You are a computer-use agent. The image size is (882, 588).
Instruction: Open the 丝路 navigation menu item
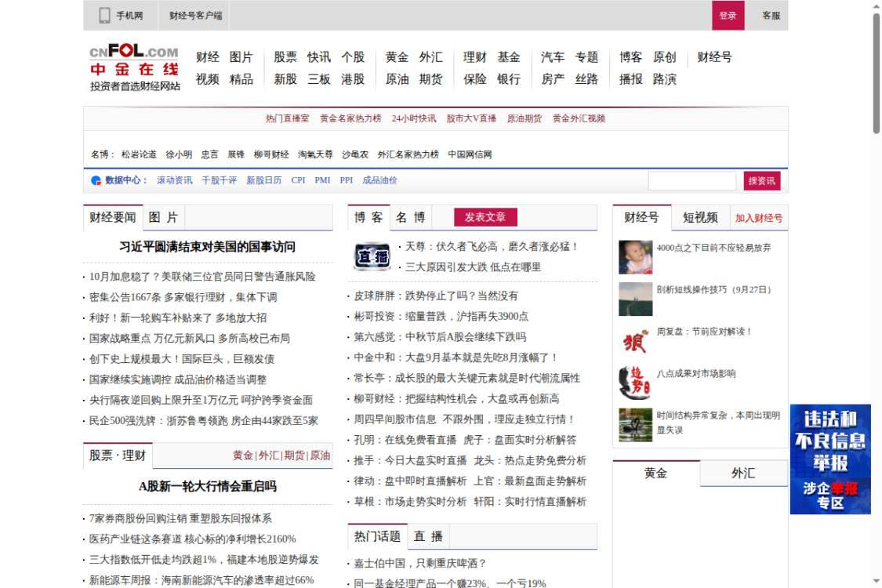586,79
